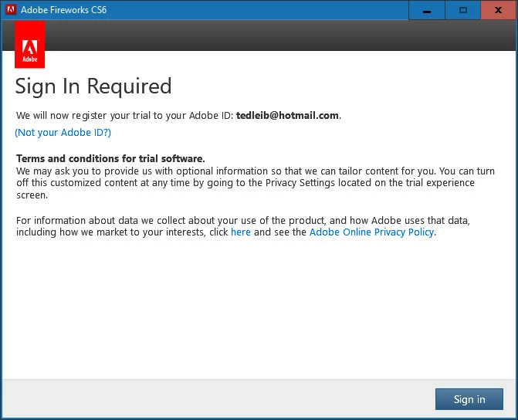The height and width of the screenshot is (420, 518).
Task: Follow the 'here' data information link
Action: coord(241,232)
